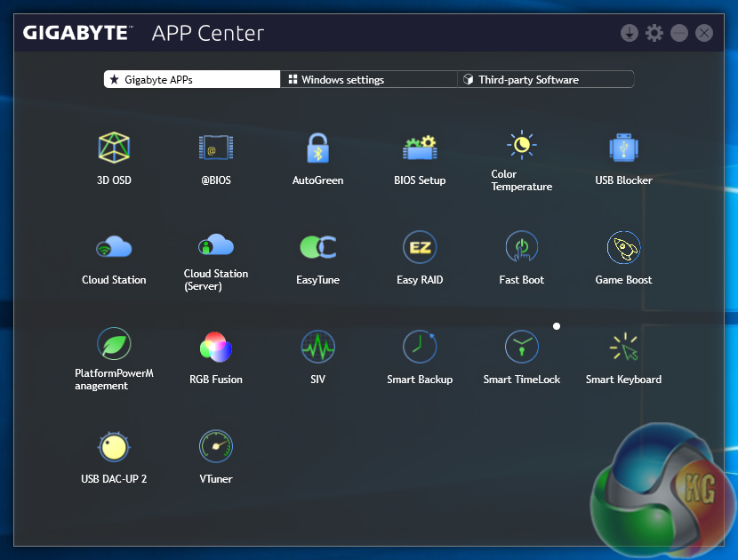Open the Easy RAID app

point(420,247)
